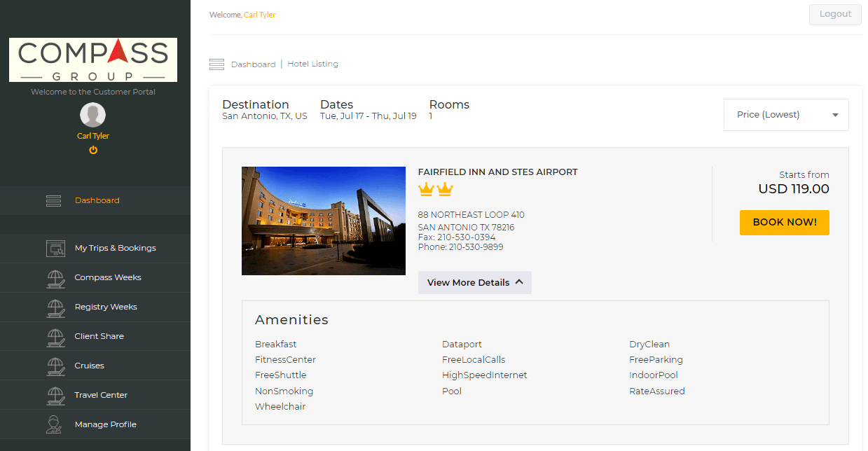The height and width of the screenshot is (451, 868).
Task: Open the Price (Lowest) sort dropdown
Action: (785, 115)
